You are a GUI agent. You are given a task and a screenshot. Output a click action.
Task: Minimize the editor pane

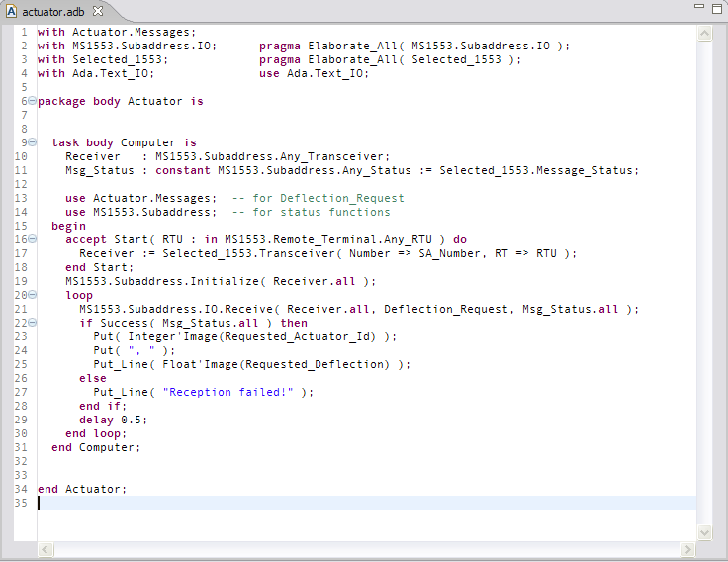coord(699,8)
